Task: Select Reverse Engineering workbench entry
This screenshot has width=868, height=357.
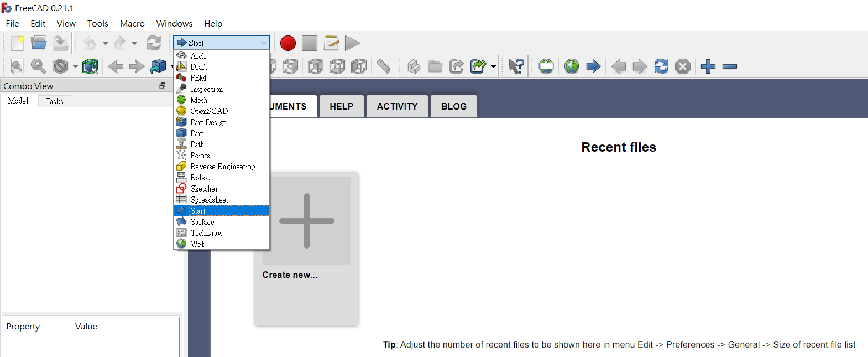Action: coord(221,167)
